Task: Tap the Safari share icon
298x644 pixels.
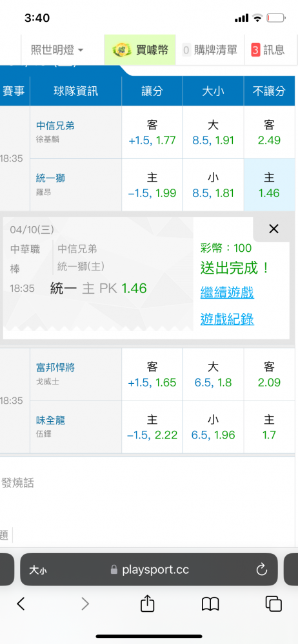Action: click(147, 603)
